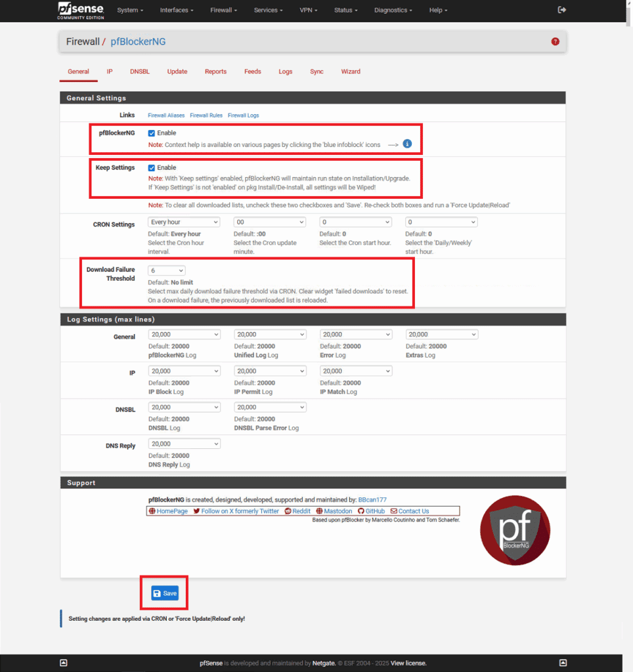Open the red help question mark icon
The width and height of the screenshot is (633, 672).
pos(555,41)
